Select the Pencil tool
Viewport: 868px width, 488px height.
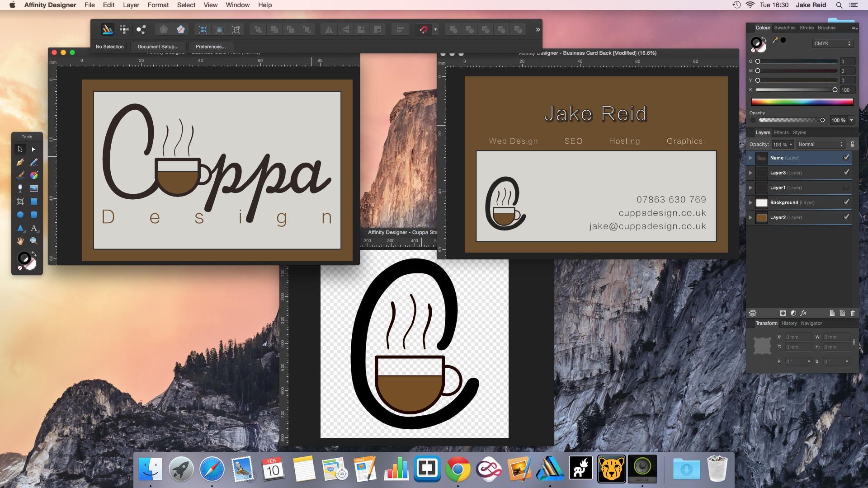[x=34, y=162]
